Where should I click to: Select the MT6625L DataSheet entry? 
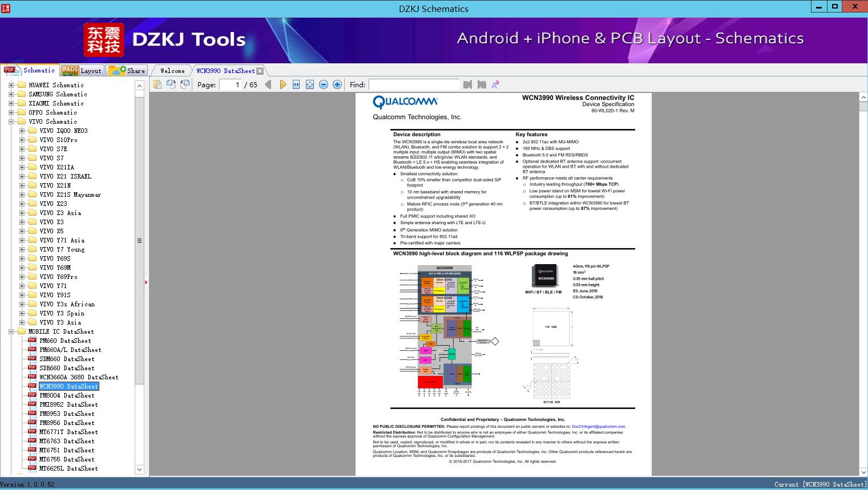coord(68,468)
